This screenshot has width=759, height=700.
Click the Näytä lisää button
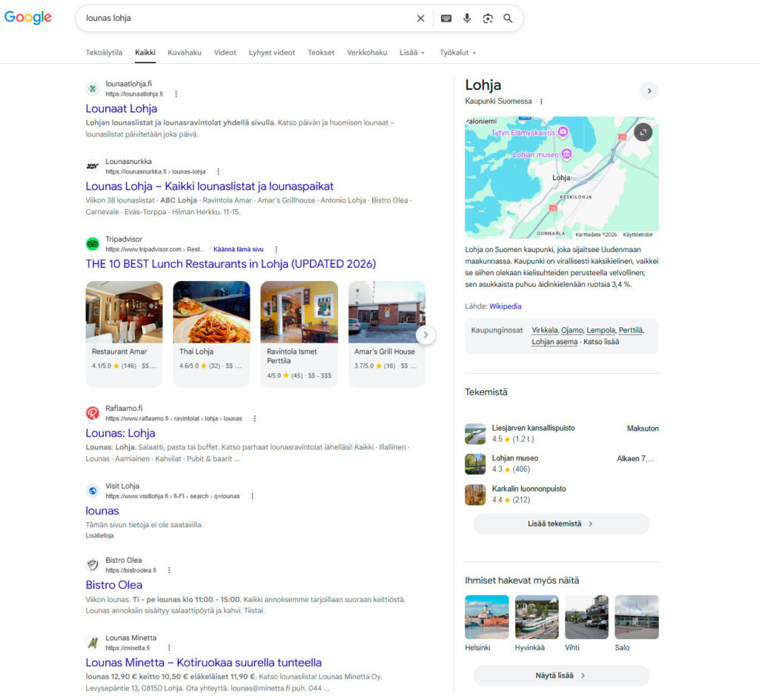tap(561, 676)
